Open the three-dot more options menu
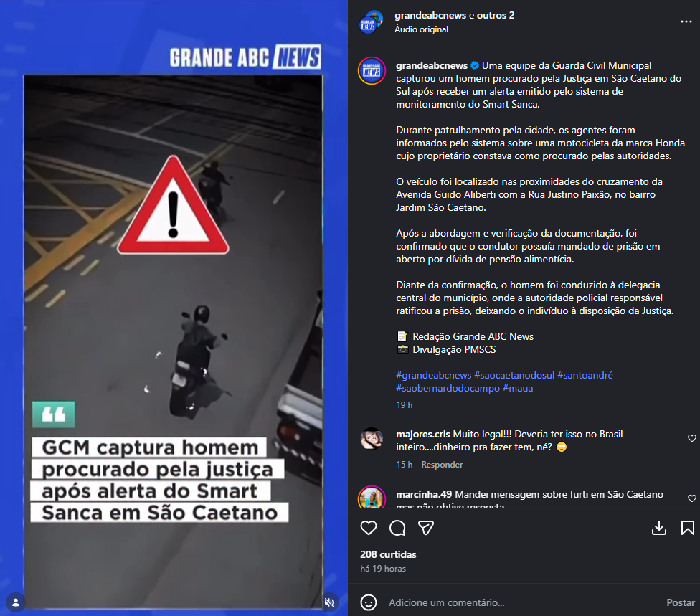 click(686, 22)
